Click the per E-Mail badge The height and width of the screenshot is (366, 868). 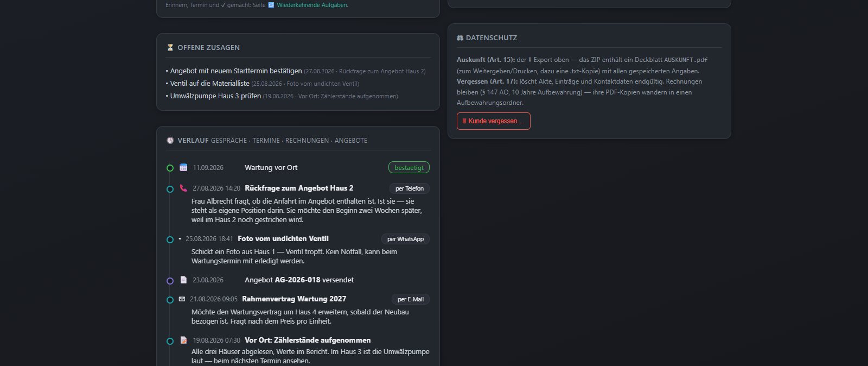click(x=411, y=299)
